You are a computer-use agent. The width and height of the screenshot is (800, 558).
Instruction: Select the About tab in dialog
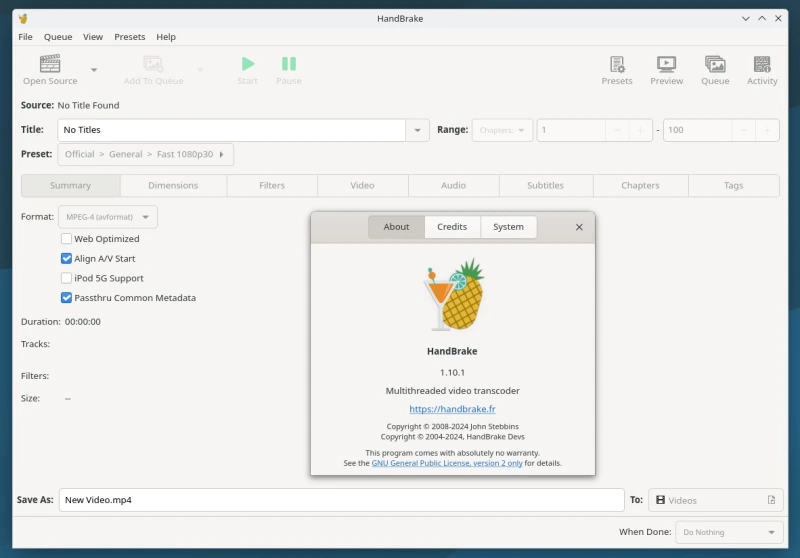[x=396, y=226]
